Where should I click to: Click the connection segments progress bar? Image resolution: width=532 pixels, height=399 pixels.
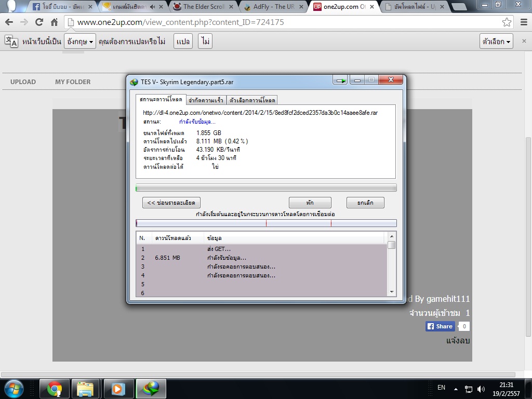(x=266, y=223)
